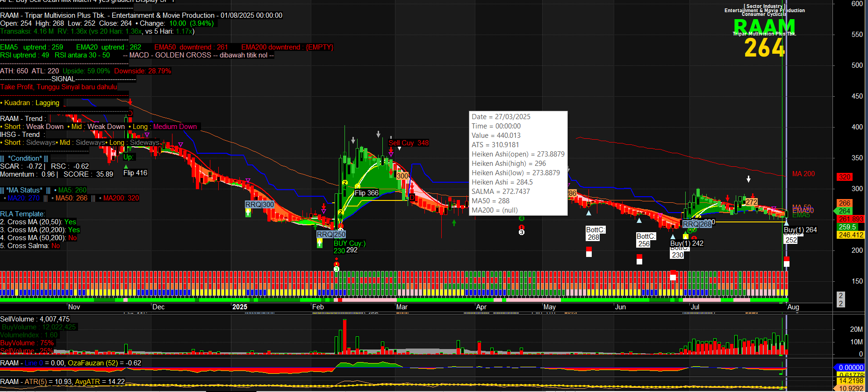Viewport: 868px width, 392px height.
Task: Click the EMA20 uptrend : 262 text
Action: (108, 47)
